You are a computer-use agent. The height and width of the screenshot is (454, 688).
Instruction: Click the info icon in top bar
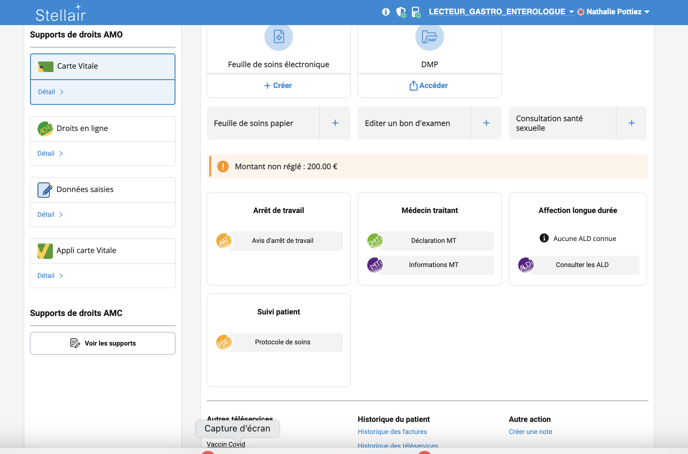(386, 12)
